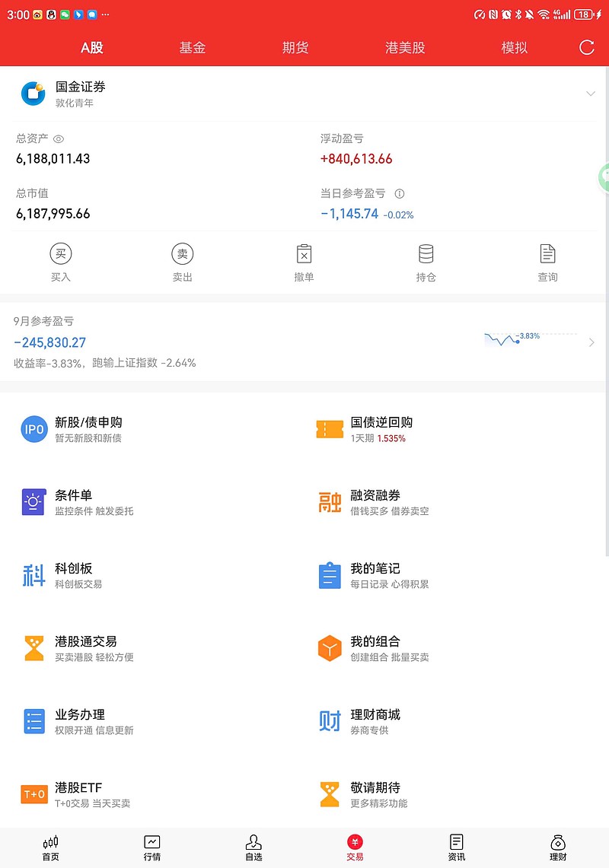The image size is (609, 868).
Task: Tap the battery indicator in status bar
Action: point(584,14)
